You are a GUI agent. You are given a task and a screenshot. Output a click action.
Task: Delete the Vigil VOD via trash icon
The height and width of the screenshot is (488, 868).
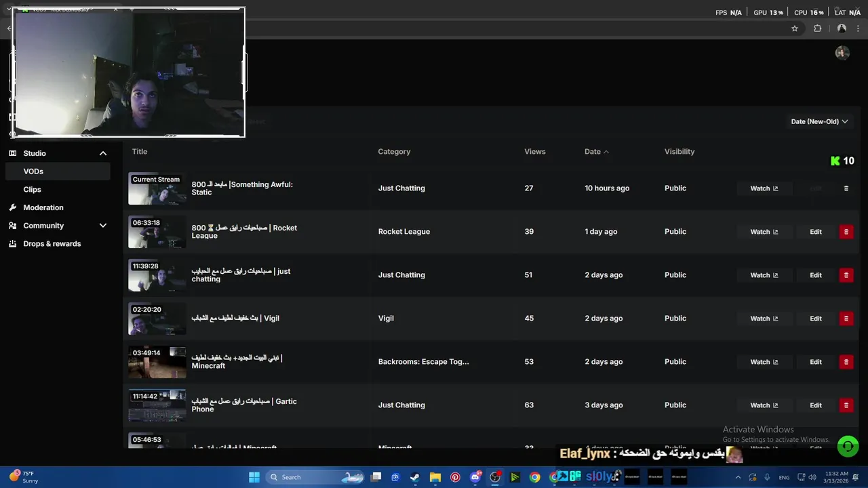[846, 319]
